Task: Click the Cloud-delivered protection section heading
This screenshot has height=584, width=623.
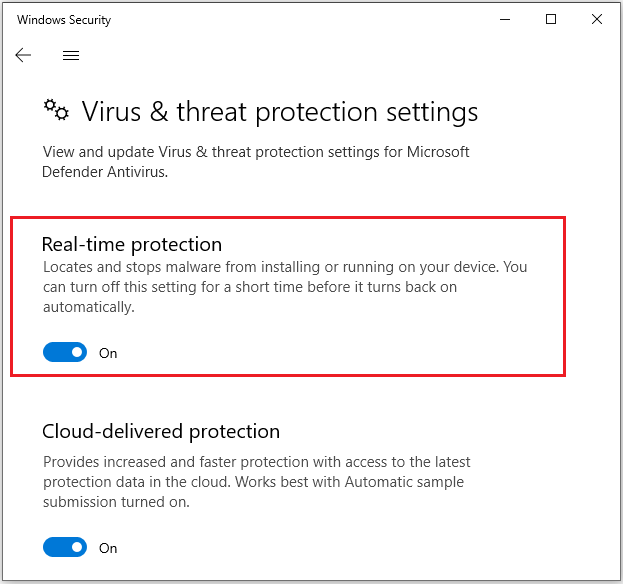Action: click(161, 432)
